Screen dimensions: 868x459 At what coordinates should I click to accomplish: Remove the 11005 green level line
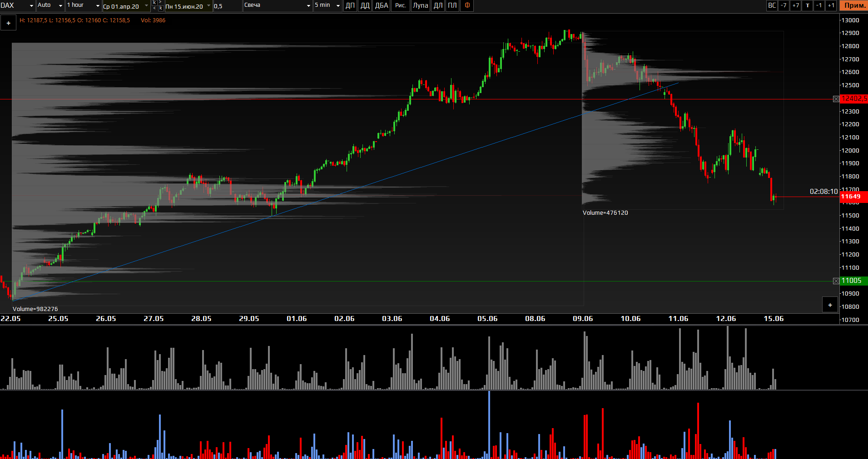tap(836, 281)
